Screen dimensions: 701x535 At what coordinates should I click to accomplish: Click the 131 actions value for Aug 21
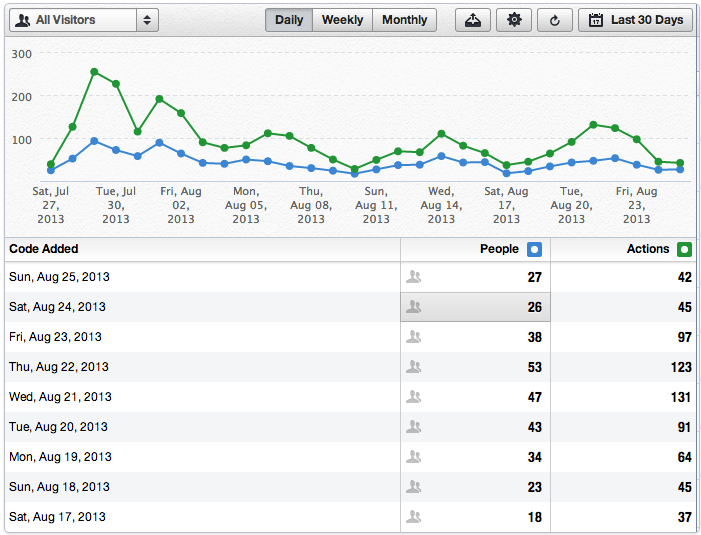680,397
